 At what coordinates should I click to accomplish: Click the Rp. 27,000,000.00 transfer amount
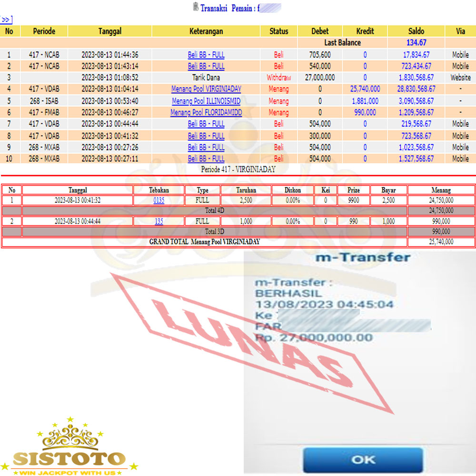[314, 337]
